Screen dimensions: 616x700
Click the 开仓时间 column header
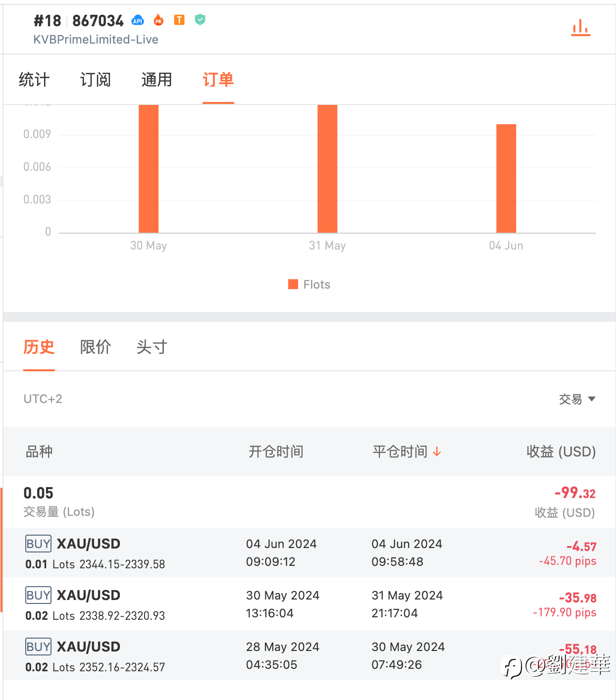tap(276, 451)
